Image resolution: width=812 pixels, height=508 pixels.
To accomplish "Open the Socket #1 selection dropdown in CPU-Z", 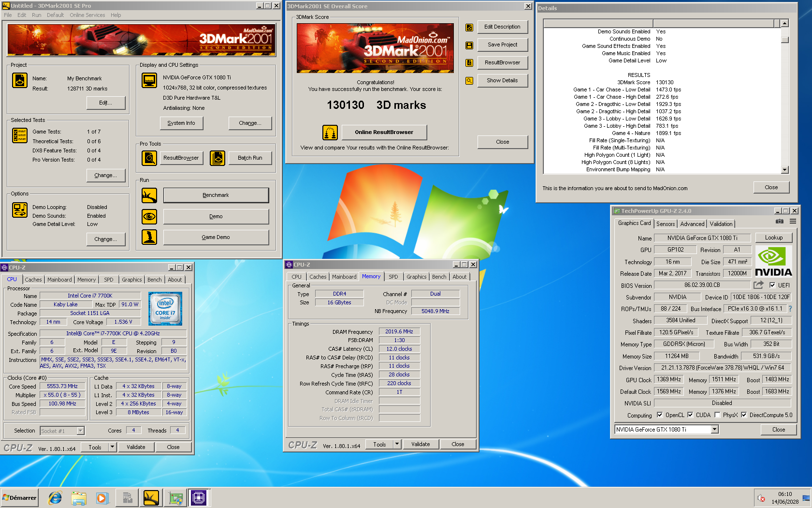I will (x=81, y=431).
